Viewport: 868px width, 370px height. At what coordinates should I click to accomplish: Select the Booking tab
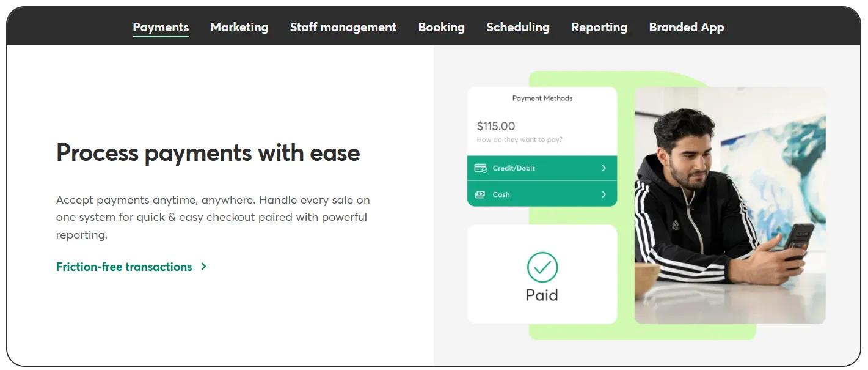tap(441, 27)
